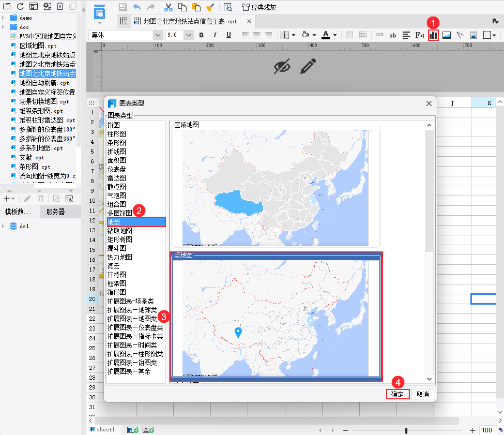Image resolution: width=504 pixels, height=435 pixels.
Task: Paste with the clipboard icon
Action: (196, 7)
